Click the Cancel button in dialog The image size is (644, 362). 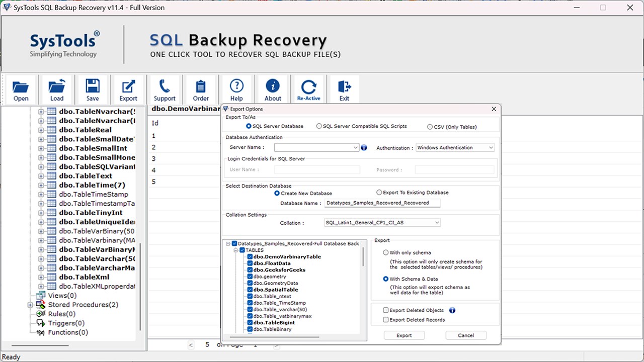[466, 335]
